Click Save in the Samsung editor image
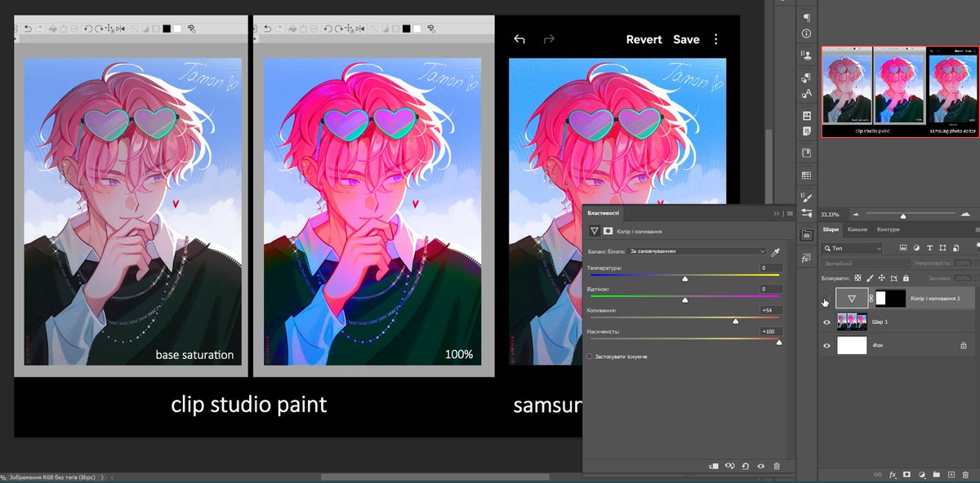 tap(686, 39)
